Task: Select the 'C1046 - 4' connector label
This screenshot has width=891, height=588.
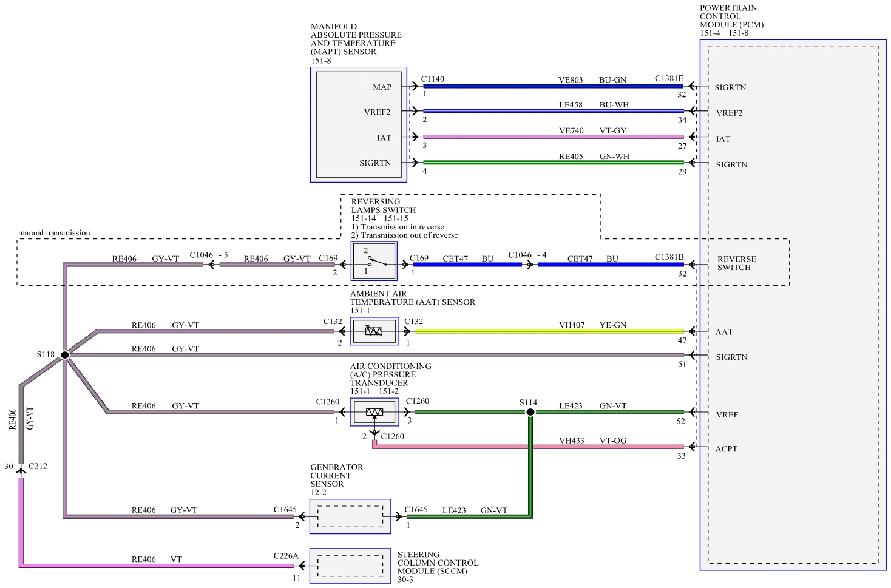Action: 527,255
